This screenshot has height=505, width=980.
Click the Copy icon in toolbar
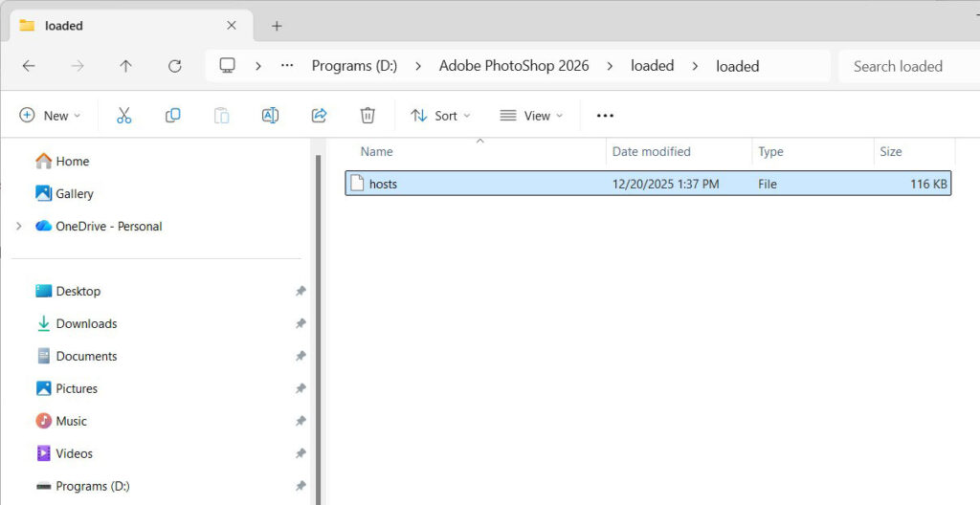(172, 116)
